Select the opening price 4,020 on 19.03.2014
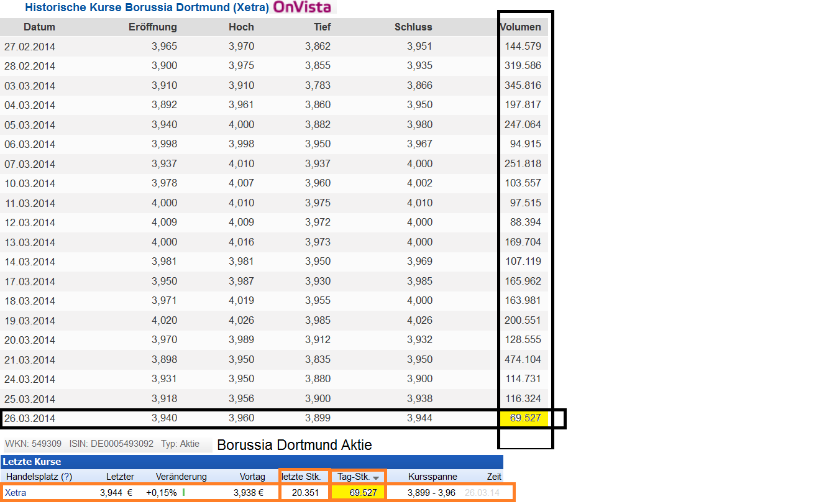 coord(164,320)
